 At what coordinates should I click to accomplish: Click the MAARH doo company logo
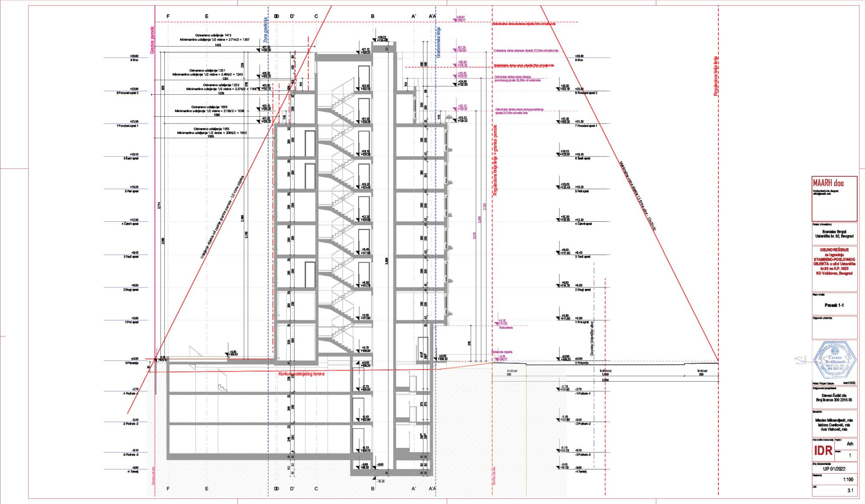point(828,183)
